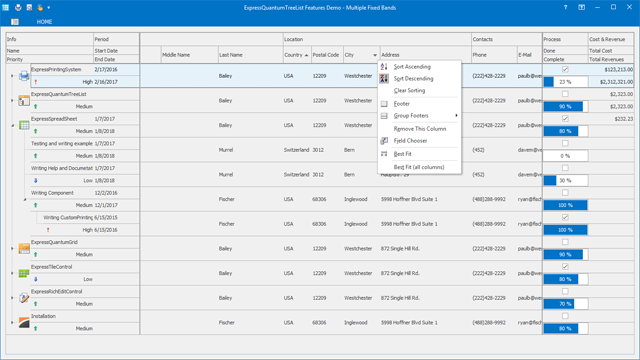Image resolution: width=640 pixels, height=360 pixels.
Task: Click the ExpressTileControl green tiles icon
Action: coord(24,273)
